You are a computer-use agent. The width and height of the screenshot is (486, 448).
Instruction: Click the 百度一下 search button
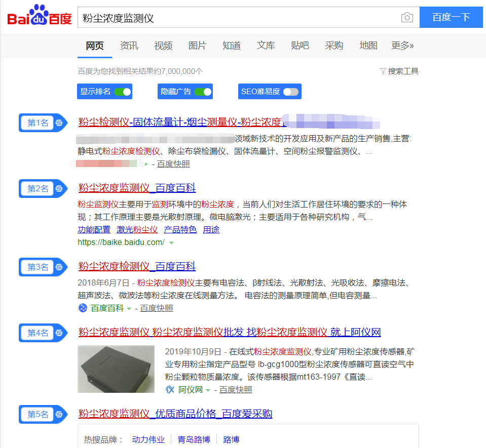coord(451,17)
